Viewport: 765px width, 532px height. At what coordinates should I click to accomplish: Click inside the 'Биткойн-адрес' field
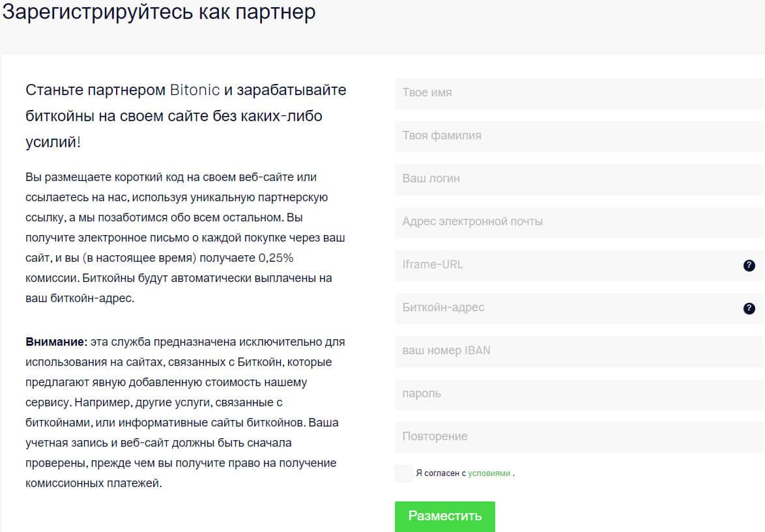[567, 308]
